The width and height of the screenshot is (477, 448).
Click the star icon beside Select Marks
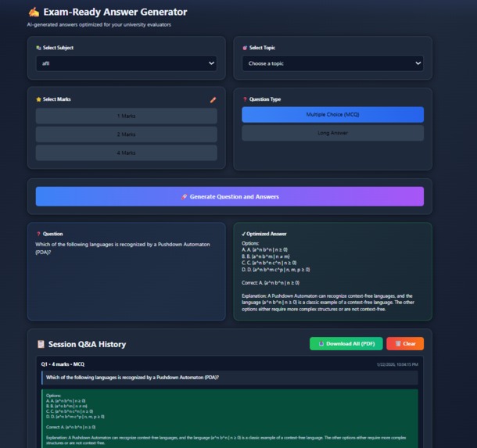point(38,99)
